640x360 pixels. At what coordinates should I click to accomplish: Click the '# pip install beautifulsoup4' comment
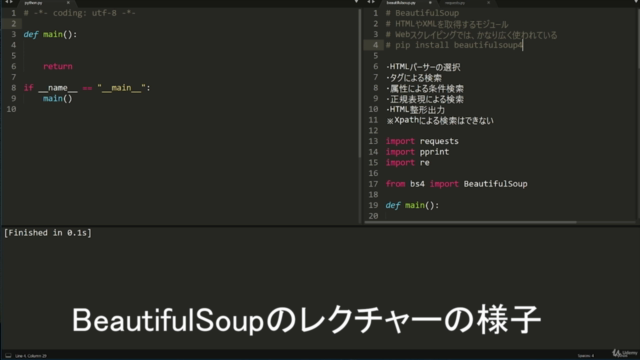coord(454,45)
